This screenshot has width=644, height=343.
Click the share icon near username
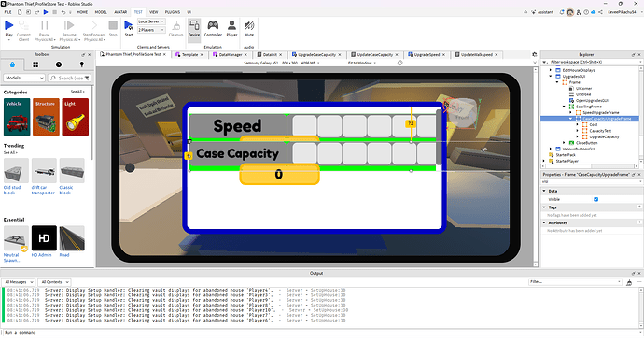[x=600, y=12]
